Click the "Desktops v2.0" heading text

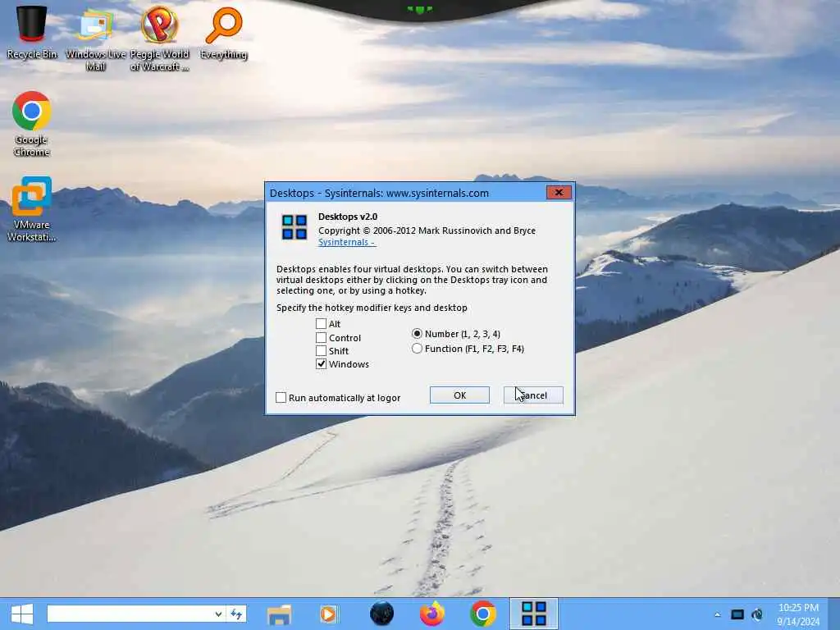tap(348, 217)
